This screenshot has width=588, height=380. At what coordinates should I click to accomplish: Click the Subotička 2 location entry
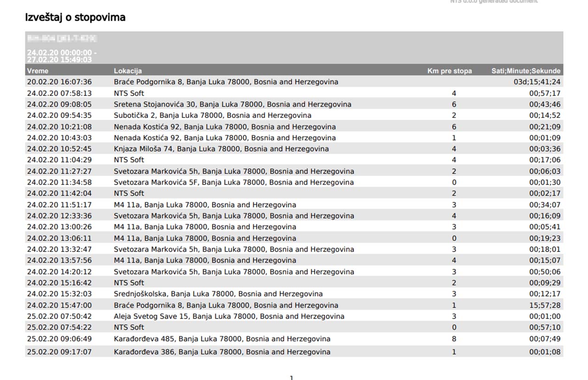212,115
